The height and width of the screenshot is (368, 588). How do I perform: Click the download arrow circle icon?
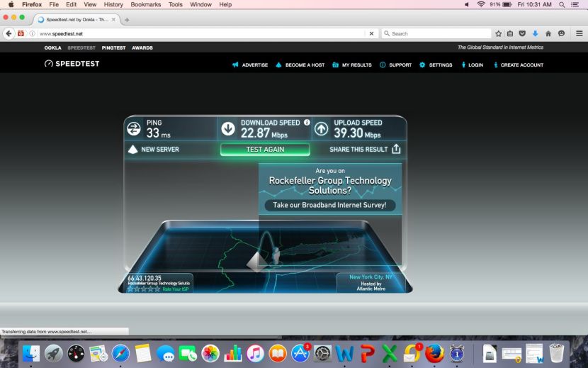pos(228,129)
